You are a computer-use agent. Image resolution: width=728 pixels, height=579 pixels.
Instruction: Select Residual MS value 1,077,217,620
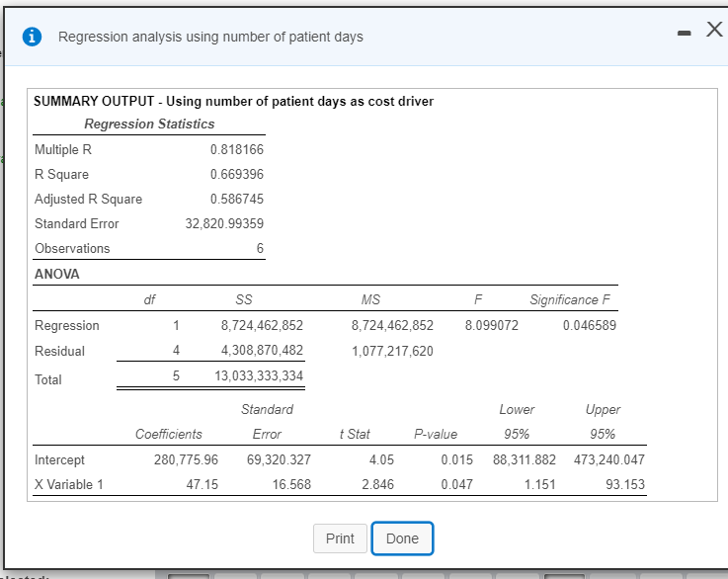coord(392,351)
